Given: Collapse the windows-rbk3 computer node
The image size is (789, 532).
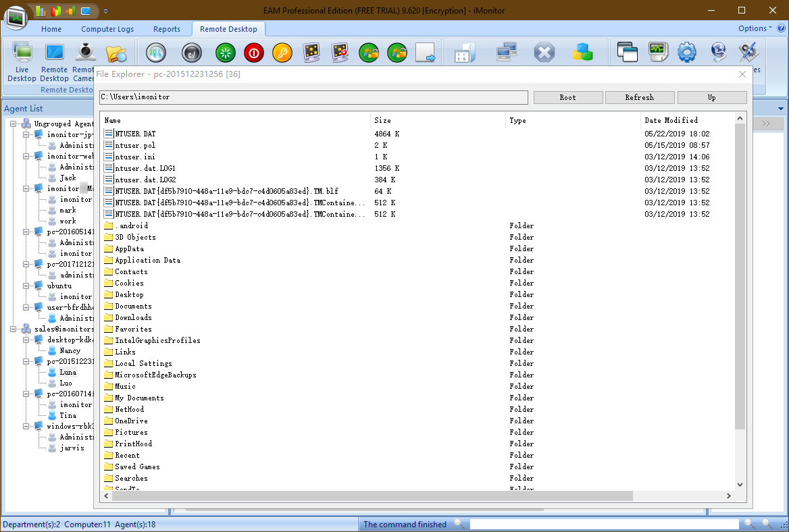Looking at the screenshot, I should click(26, 427).
